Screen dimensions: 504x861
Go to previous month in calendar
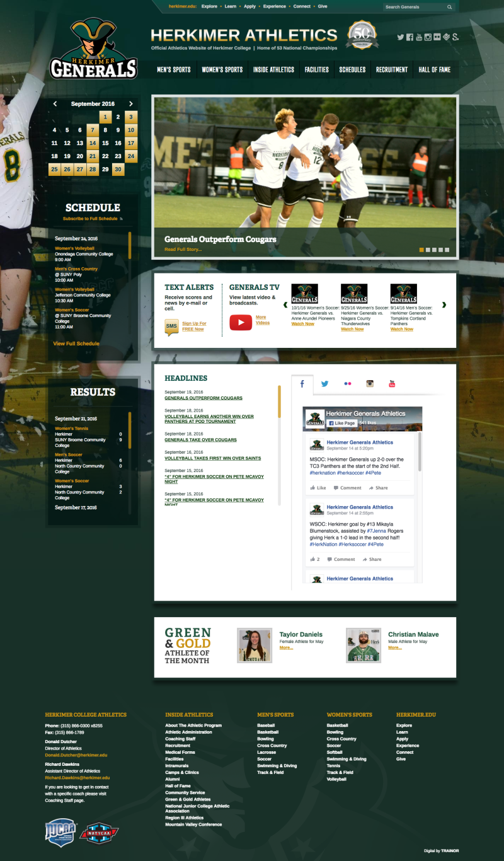pyautogui.click(x=55, y=103)
